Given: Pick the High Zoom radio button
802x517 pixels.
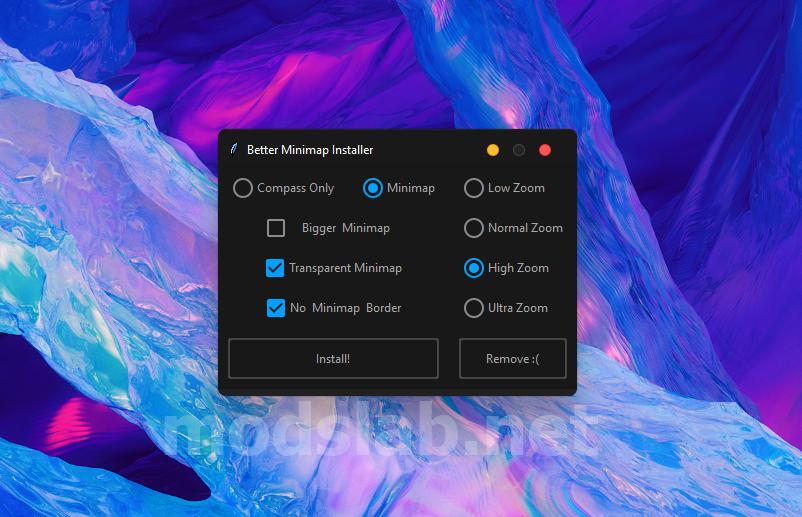Looking at the screenshot, I should (x=474, y=268).
